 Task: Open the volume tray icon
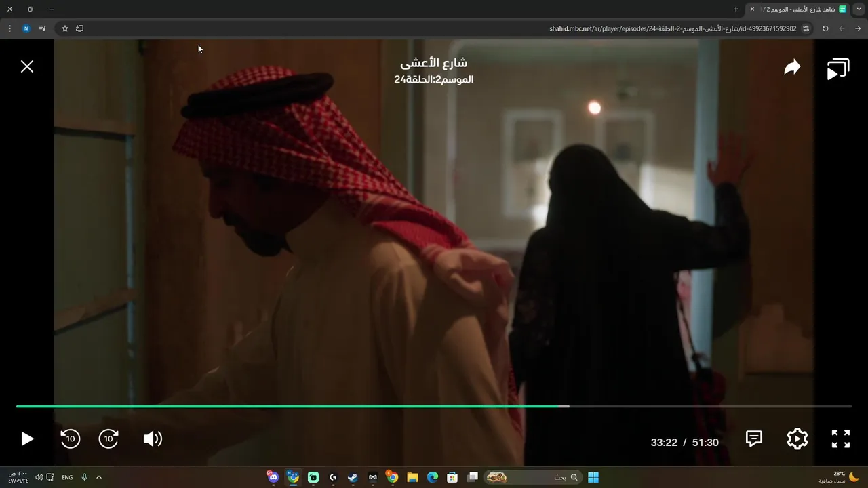[39, 477]
